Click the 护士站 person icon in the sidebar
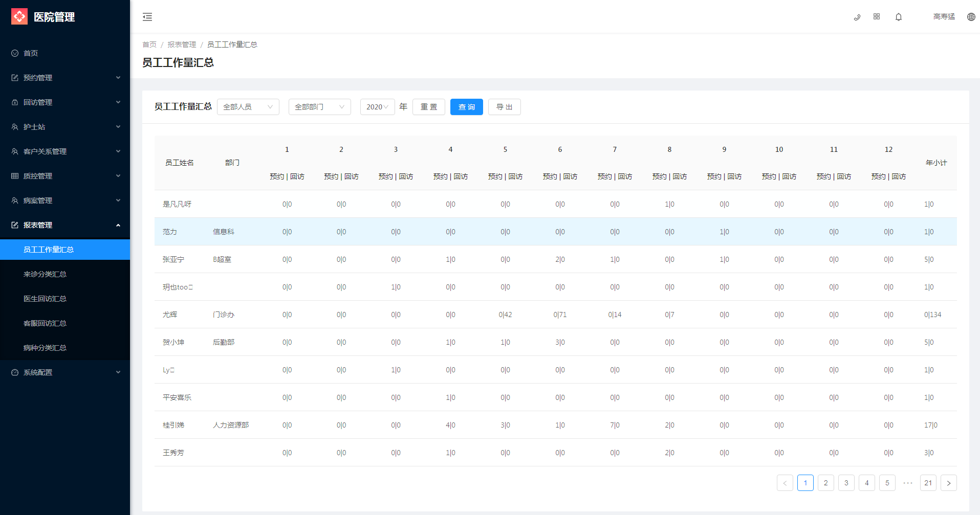 15,127
